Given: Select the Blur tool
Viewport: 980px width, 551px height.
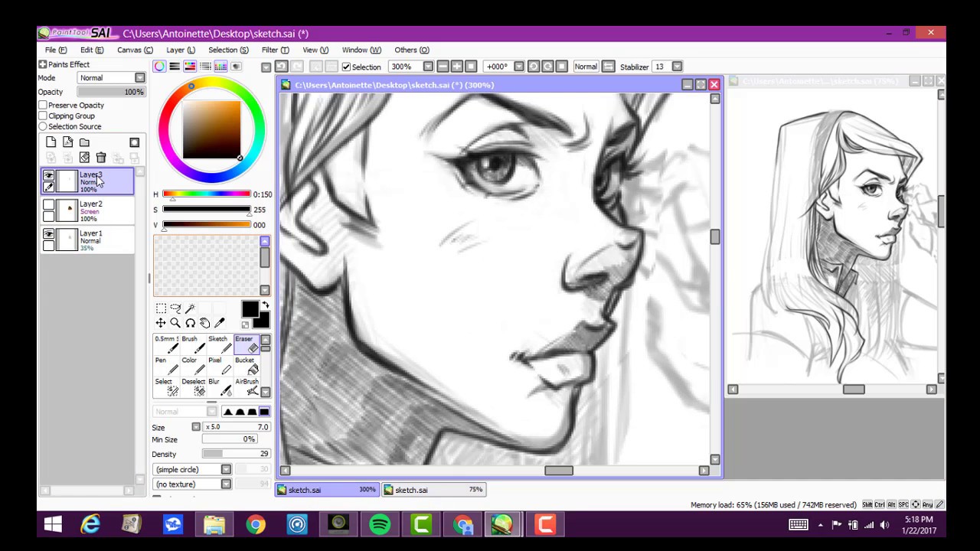Looking at the screenshot, I should coord(218,387).
